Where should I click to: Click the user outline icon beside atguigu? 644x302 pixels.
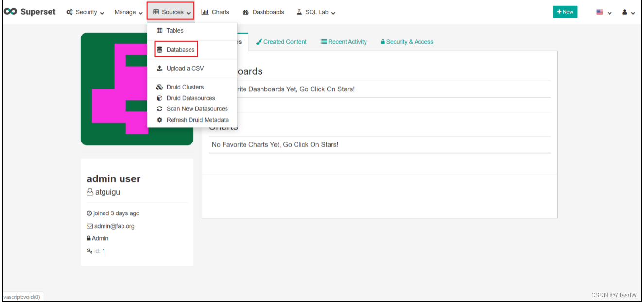pos(90,192)
